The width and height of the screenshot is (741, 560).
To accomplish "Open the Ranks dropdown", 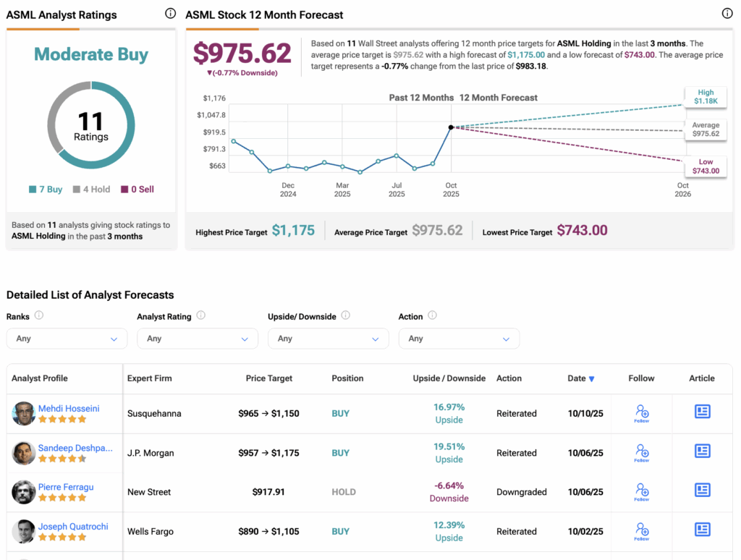I will click(67, 339).
